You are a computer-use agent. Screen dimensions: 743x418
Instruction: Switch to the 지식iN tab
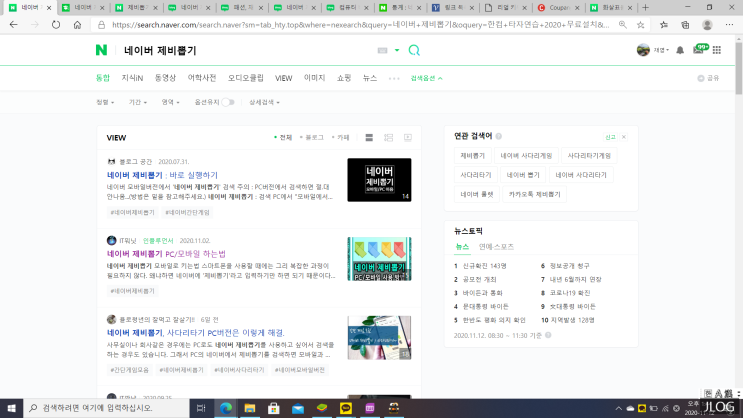(132, 78)
